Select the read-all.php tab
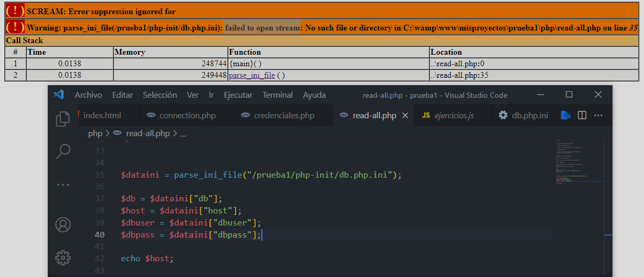 click(x=374, y=116)
